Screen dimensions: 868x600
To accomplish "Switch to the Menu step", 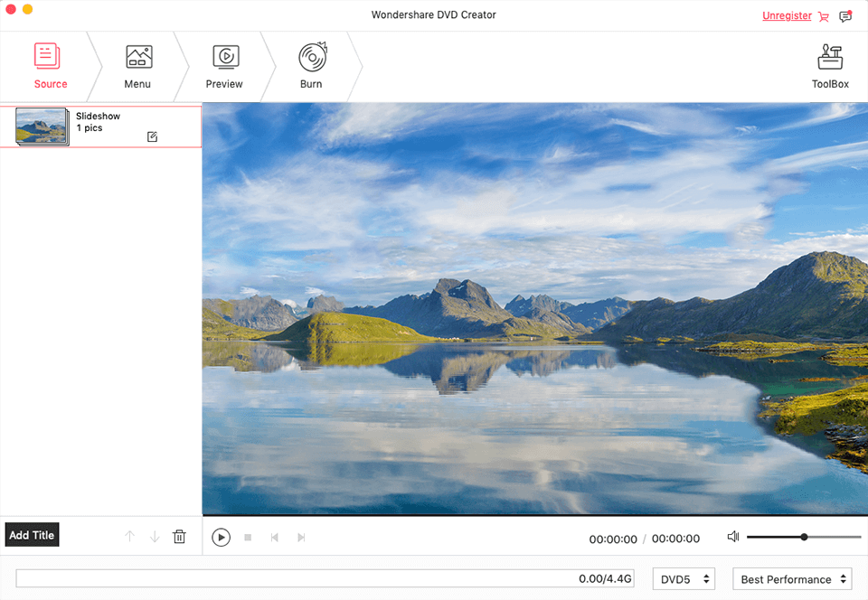I will click(x=137, y=65).
